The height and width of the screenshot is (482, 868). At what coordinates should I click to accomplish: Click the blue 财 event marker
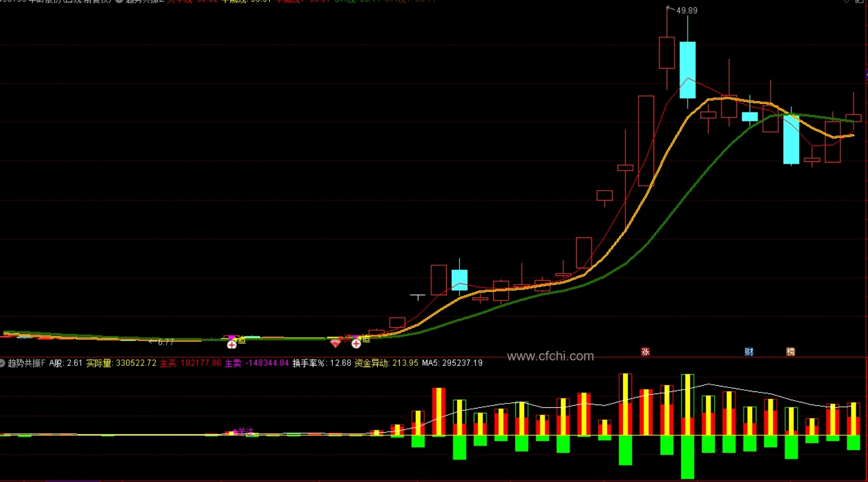click(749, 352)
